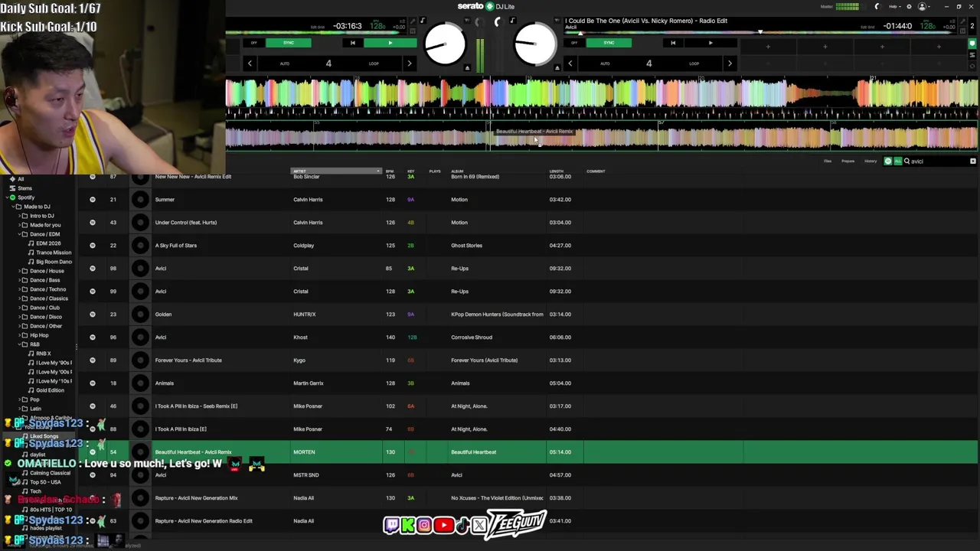Activate LOOP button on left deck

[374, 64]
